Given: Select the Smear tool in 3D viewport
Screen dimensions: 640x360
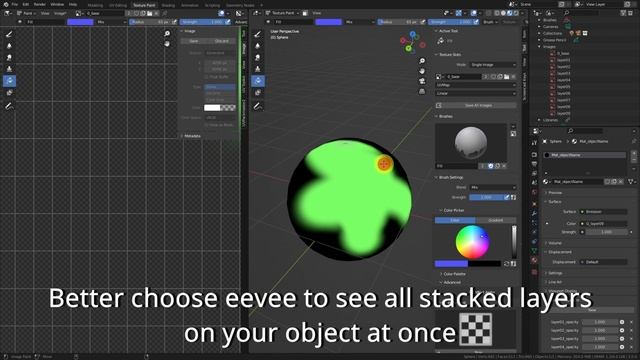Looking at the screenshot, I should (258, 58).
